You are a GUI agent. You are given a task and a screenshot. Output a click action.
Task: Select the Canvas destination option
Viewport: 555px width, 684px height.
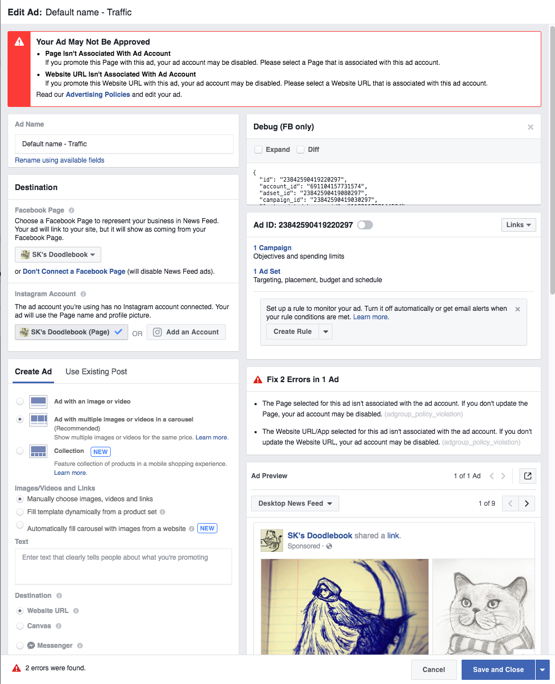(x=20, y=626)
